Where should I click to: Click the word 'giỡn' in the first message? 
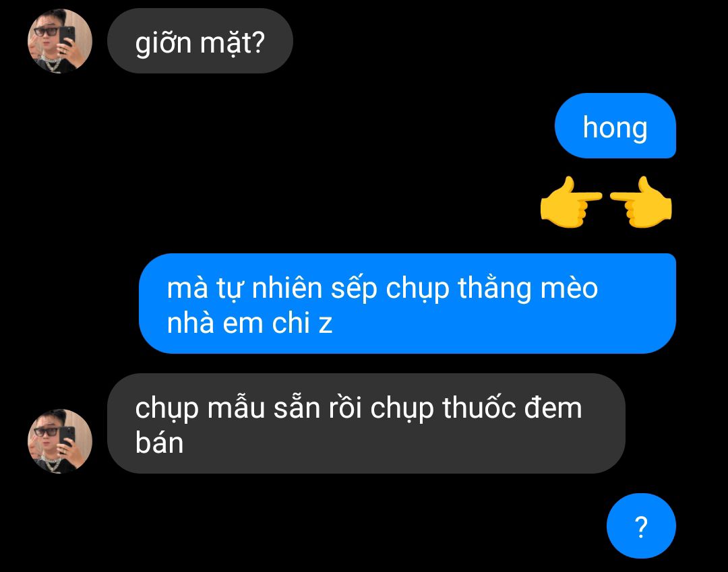tap(163, 43)
